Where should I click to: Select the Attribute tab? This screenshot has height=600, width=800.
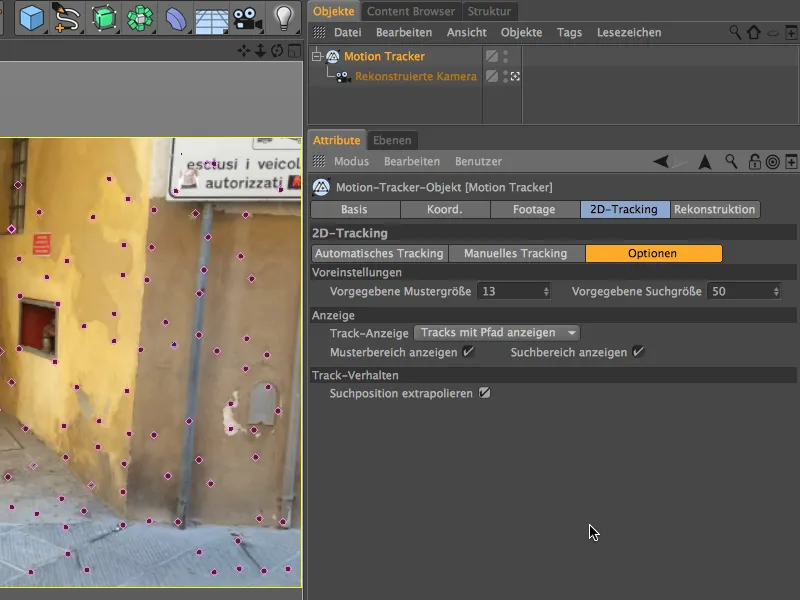click(337, 140)
